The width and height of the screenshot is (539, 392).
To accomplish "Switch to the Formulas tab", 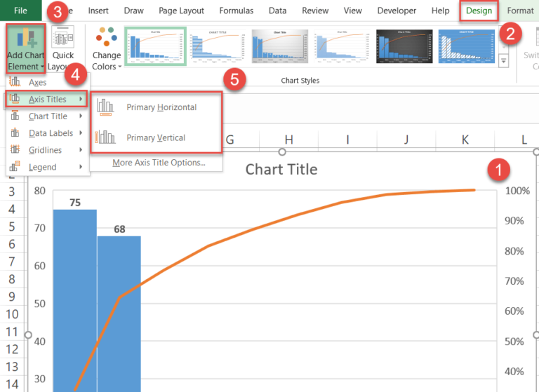I will coord(236,11).
